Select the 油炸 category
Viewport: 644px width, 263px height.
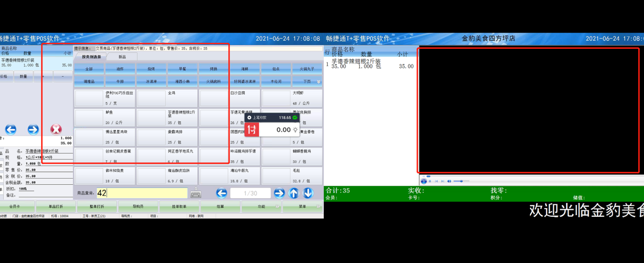120,69
